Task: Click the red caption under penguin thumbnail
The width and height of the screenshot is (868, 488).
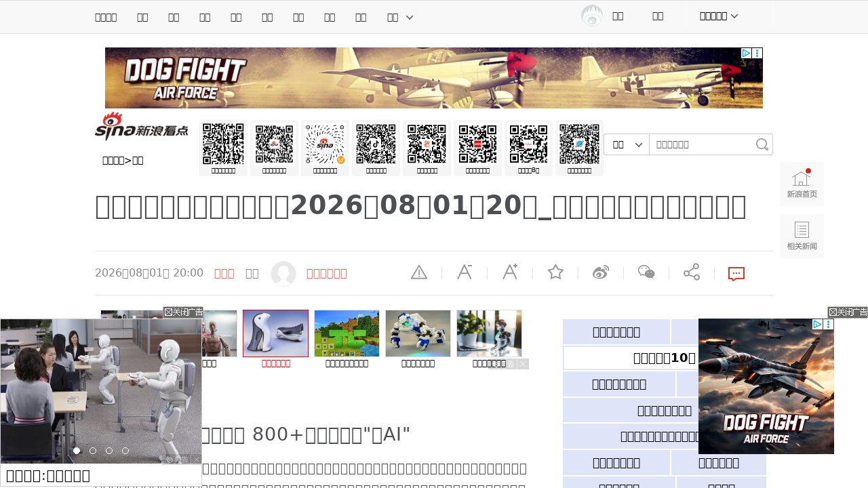Action: (275, 363)
